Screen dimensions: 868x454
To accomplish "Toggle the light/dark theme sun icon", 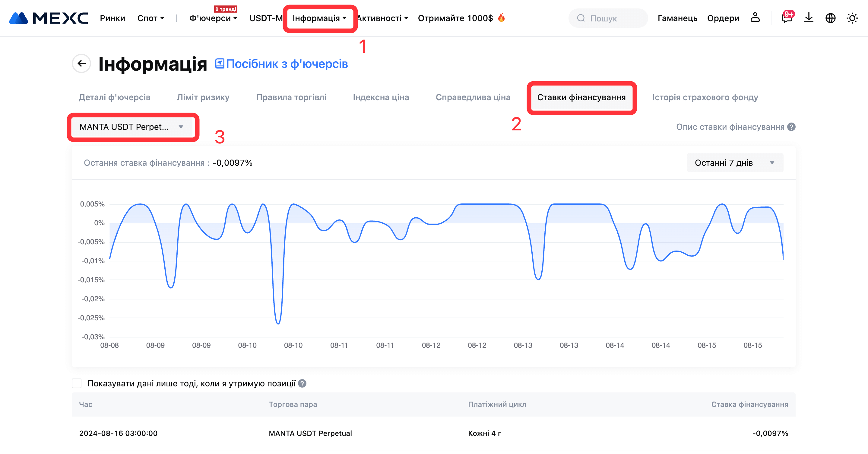I will (852, 18).
